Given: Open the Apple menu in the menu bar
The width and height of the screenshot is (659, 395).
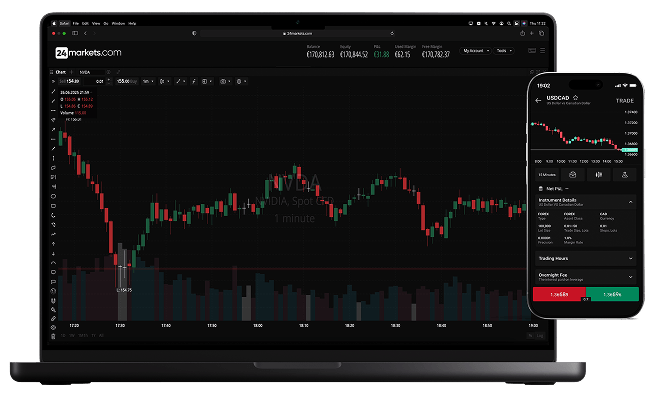Looking at the screenshot, I should pos(54,24).
